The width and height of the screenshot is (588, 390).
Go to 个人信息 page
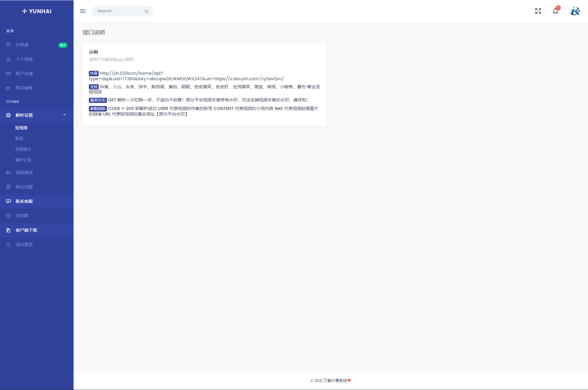[x=24, y=59]
